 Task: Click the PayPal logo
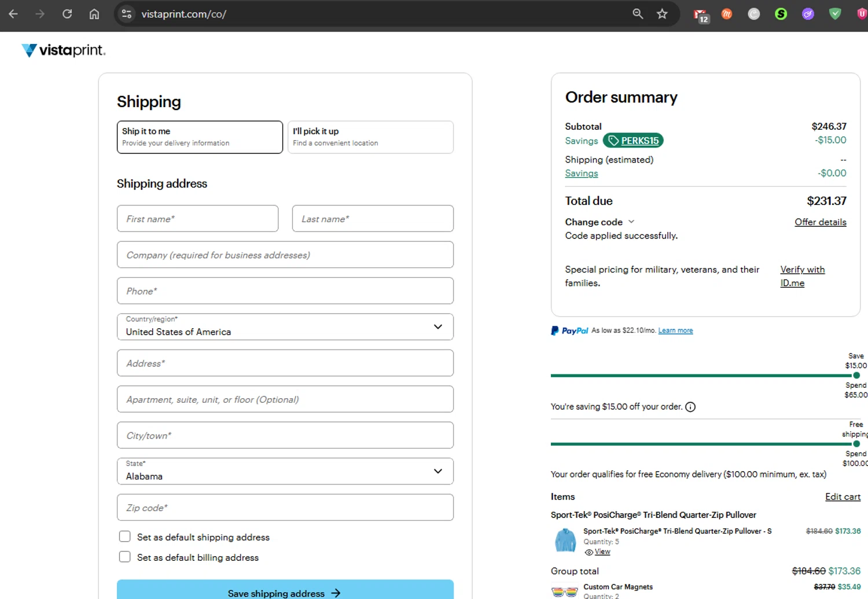point(569,330)
